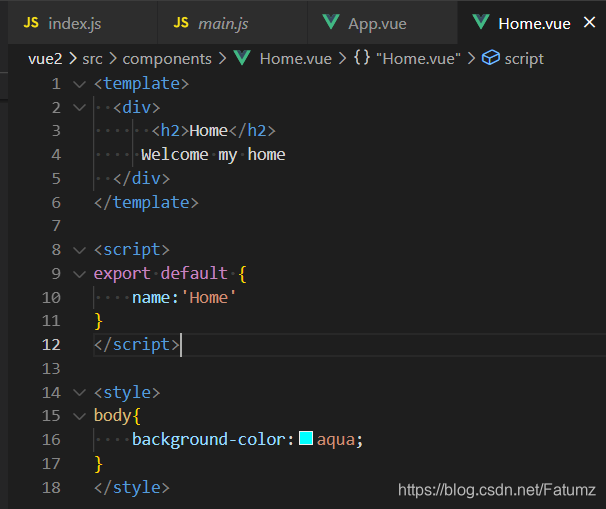Image resolution: width=606 pixels, height=509 pixels.
Task: Collapse the template block on line 1
Action: click(80, 84)
